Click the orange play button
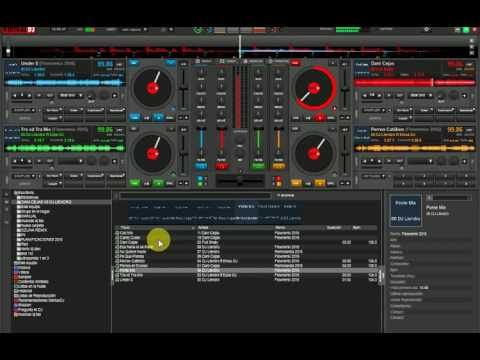This screenshot has height=360, width=480. pos(320,183)
